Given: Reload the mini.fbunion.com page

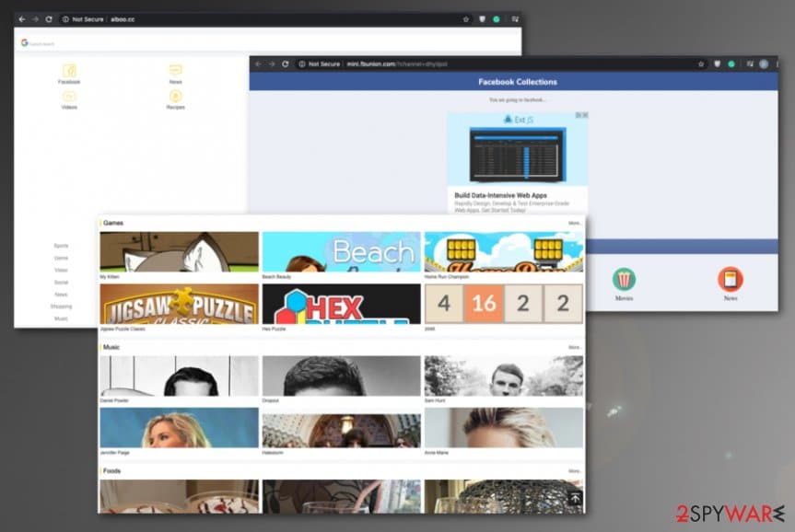Looking at the screenshot, I should click(x=286, y=64).
